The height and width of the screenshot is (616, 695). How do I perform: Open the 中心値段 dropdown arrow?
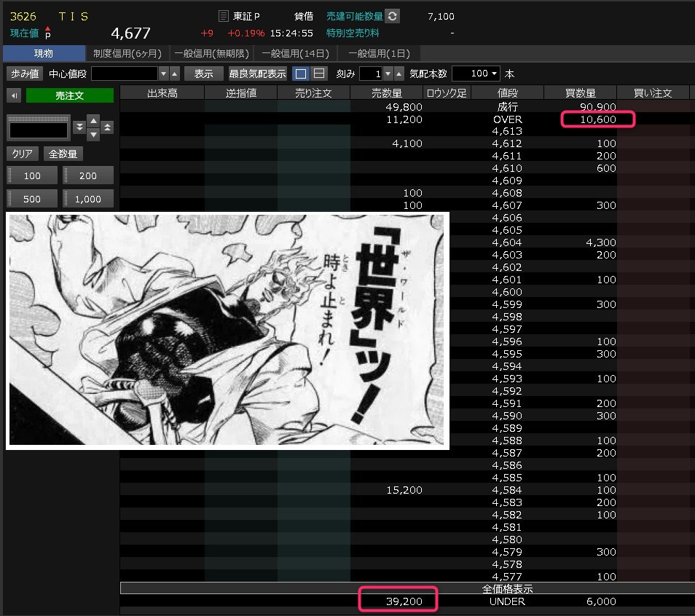pos(164,74)
